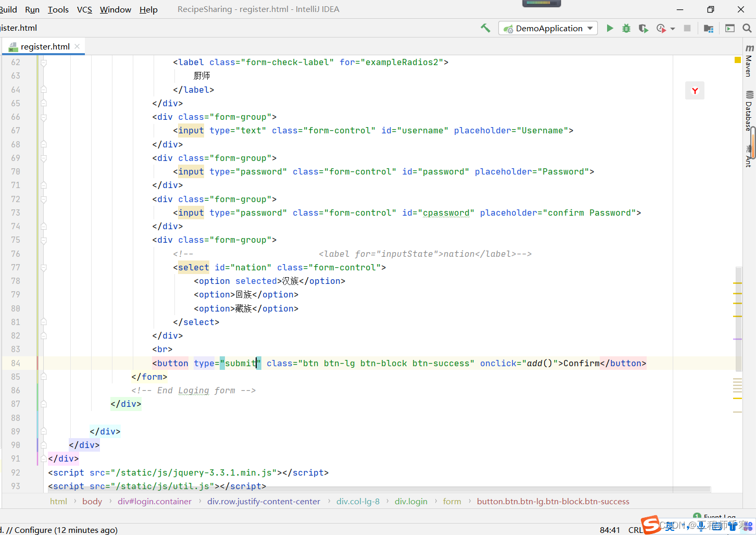Click the yellow wrench quick-action icon

point(485,28)
